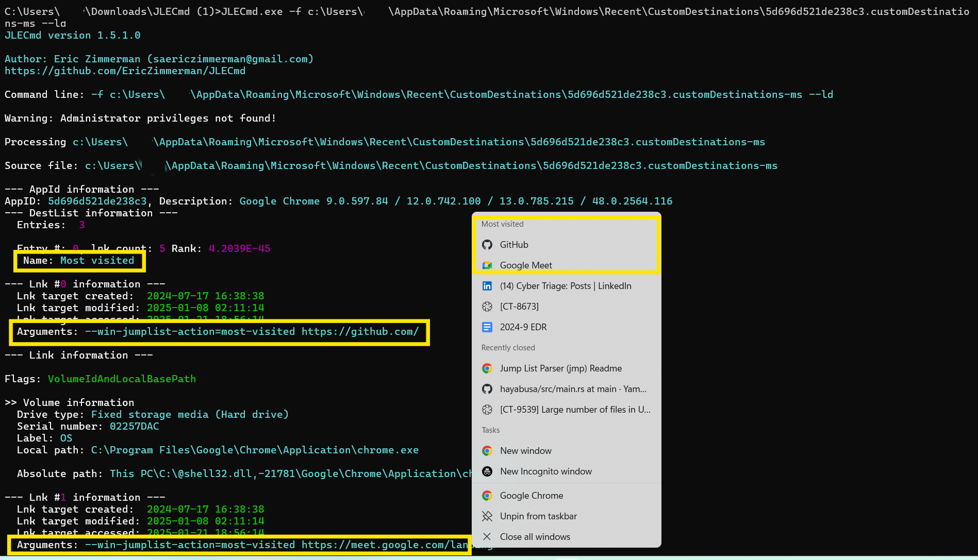Click the '--- Link information ---' heading
This screenshot has height=560, width=978.
coord(79,355)
